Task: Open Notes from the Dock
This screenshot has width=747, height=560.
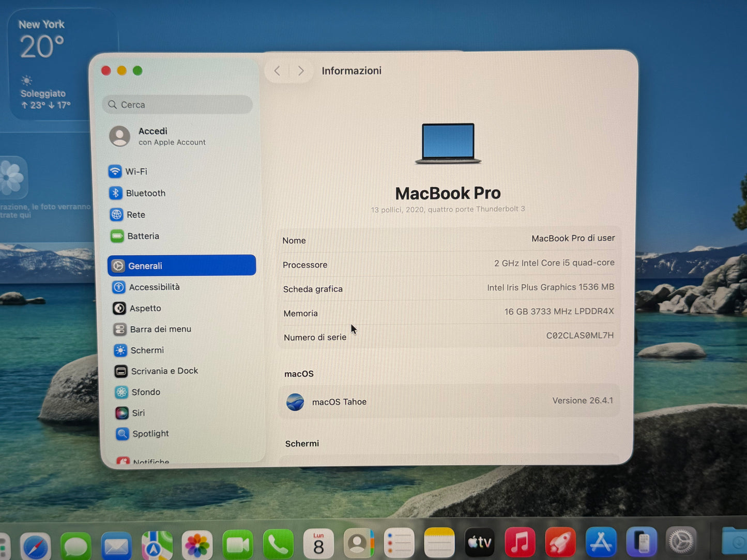Action: tap(439, 542)
